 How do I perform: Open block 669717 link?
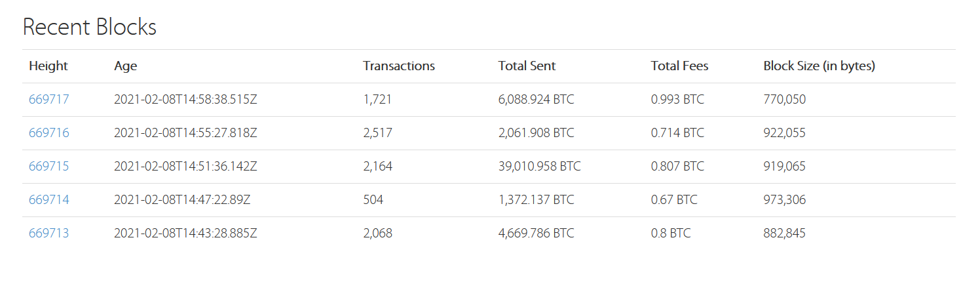tap(49, 100)
